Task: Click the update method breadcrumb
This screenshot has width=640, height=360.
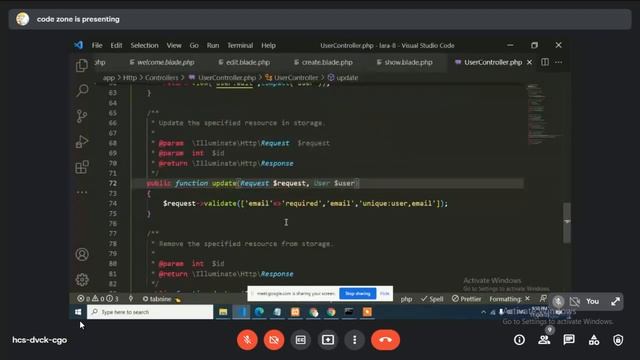Action: click(x=343, y=78)
